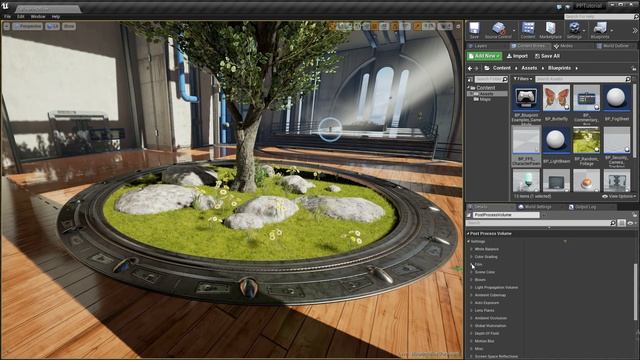
Task: Click the Save All button
Action: [547, 56]
